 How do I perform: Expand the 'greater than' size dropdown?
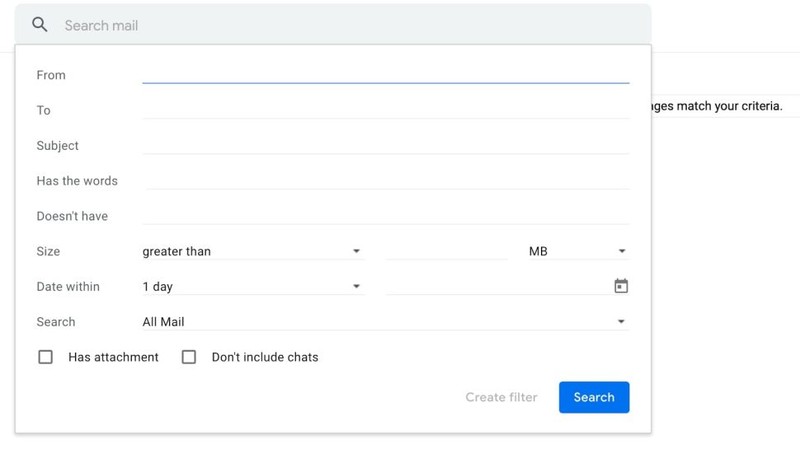coord(252,252)
